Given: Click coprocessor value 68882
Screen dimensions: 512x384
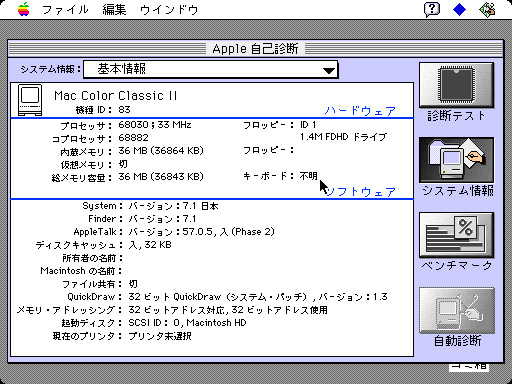Looking at the screenshot, I should tap(133, 138).
